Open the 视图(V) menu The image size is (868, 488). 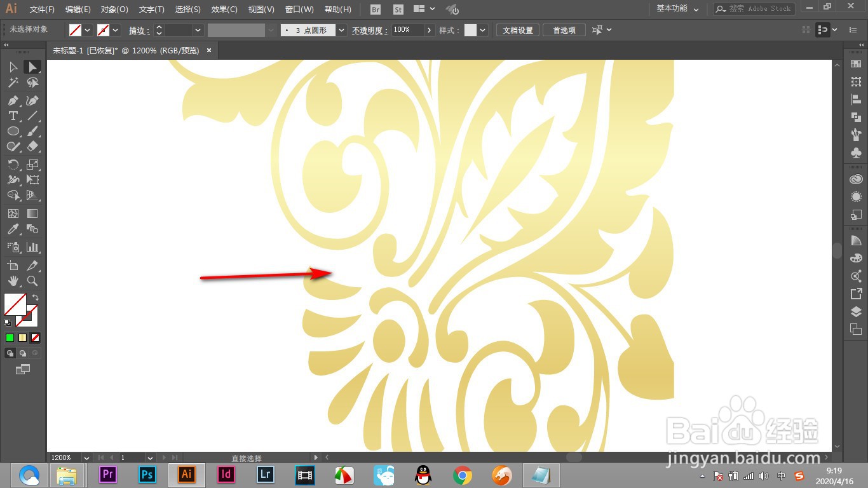[261, 10]
